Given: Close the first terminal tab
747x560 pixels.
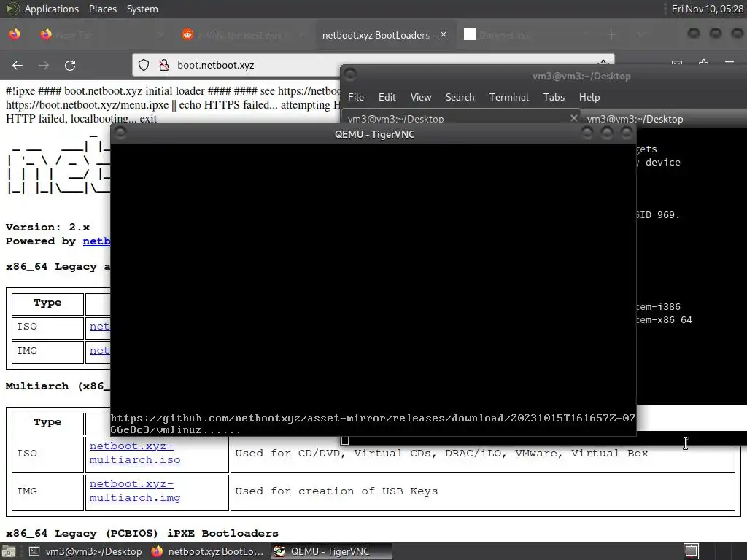Looking at the screenshot, I should [574, 118].
